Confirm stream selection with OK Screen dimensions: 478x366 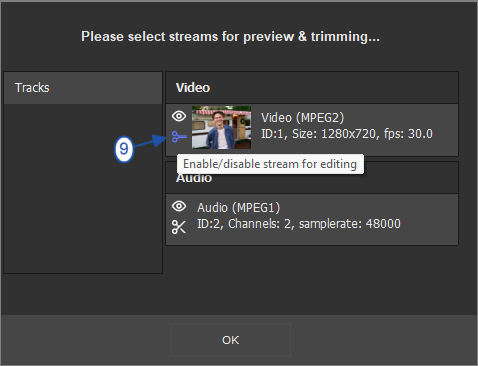coord(231,340)
